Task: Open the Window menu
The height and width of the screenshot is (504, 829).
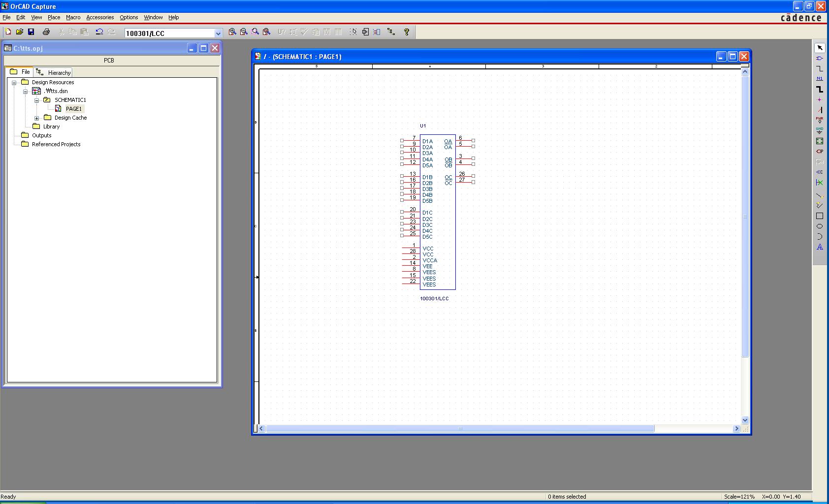Action: pos(153,17)
